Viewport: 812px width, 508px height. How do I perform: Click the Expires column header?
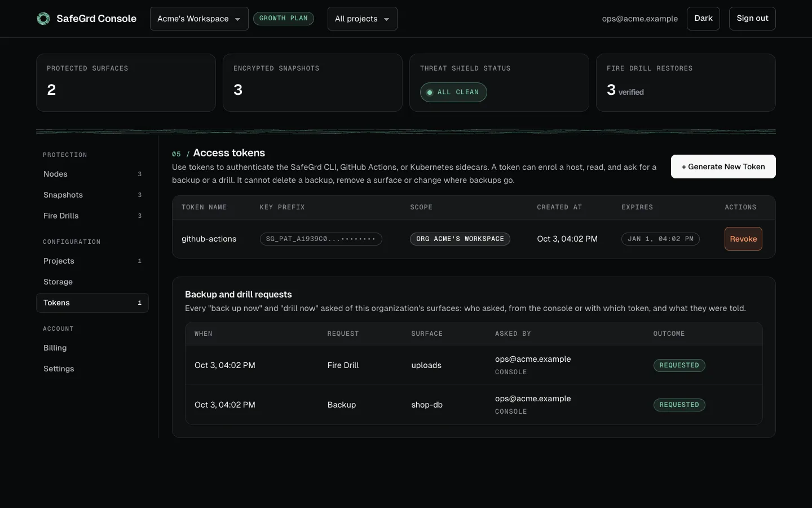(637, 207)
